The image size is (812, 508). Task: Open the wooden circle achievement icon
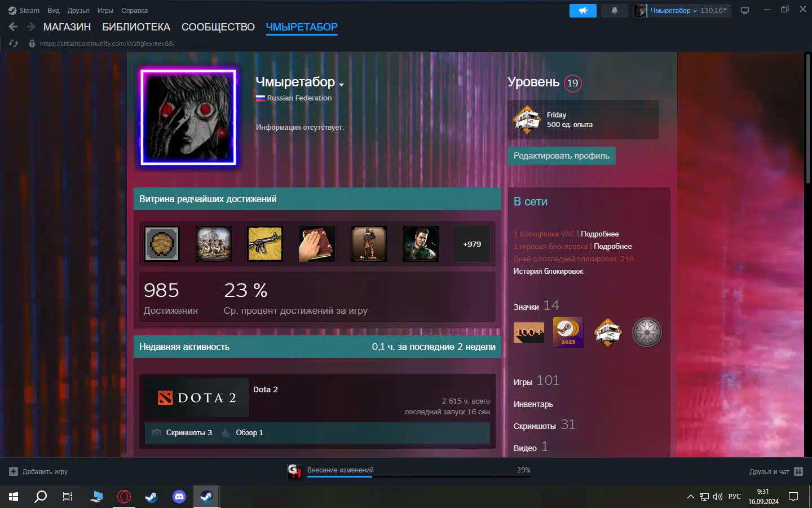click(162, 244)
